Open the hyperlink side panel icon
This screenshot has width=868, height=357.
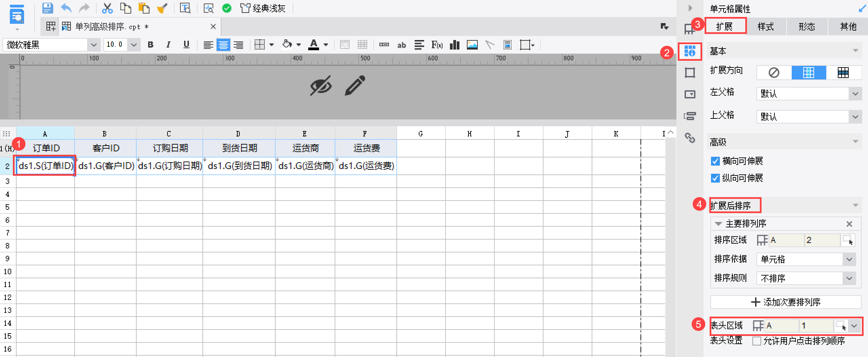690,138
